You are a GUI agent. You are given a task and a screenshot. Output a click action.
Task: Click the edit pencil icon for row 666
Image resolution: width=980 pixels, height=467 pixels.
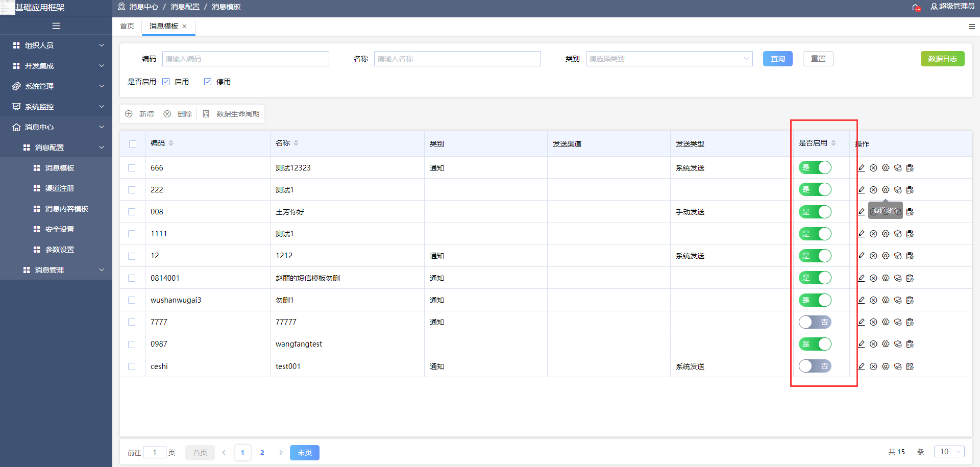[861, 168]
